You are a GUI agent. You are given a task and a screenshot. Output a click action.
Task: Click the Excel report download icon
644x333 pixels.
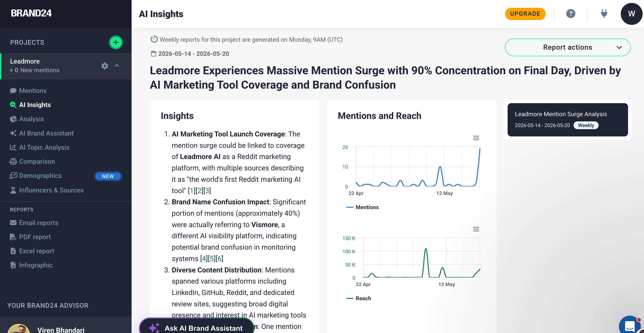[x=13, y=251]
